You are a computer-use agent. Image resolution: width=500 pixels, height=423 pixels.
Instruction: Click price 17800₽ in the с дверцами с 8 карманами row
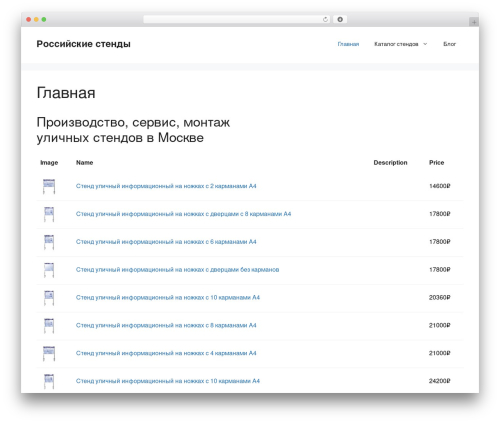click(x=440, y=214)
